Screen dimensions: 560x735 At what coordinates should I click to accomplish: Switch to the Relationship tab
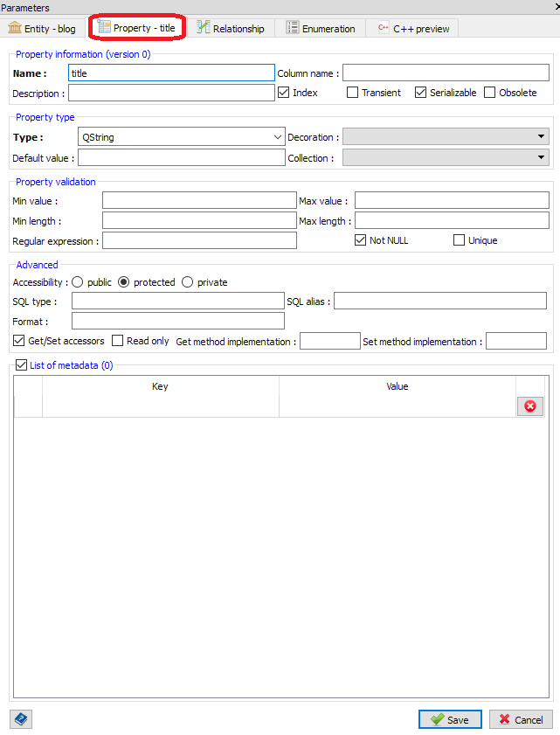click(x=231, y=29)
